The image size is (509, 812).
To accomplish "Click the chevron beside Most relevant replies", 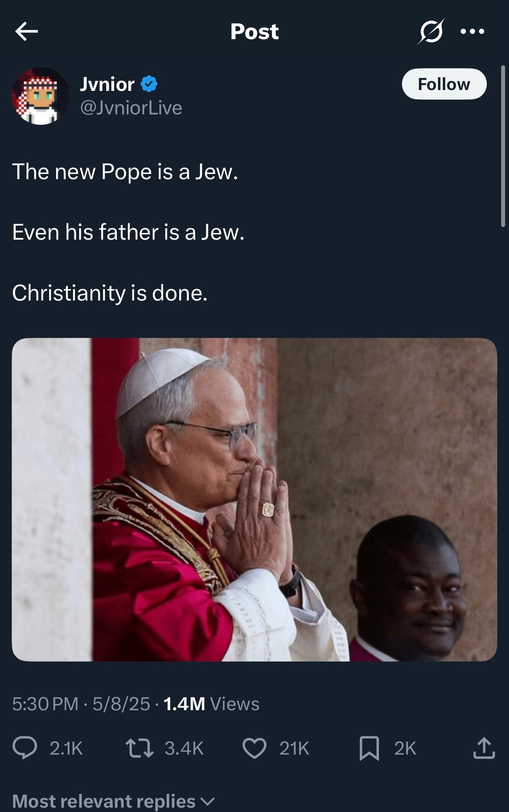I will (208, 801).
